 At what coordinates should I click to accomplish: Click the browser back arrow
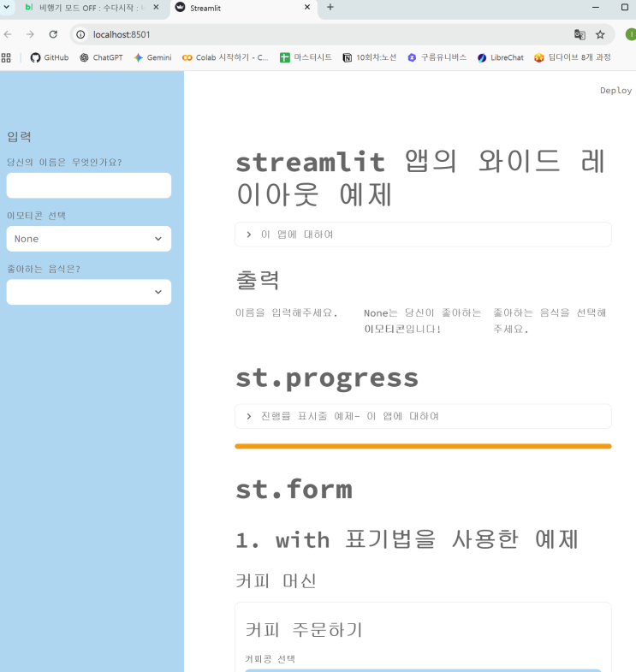[8, 34]
